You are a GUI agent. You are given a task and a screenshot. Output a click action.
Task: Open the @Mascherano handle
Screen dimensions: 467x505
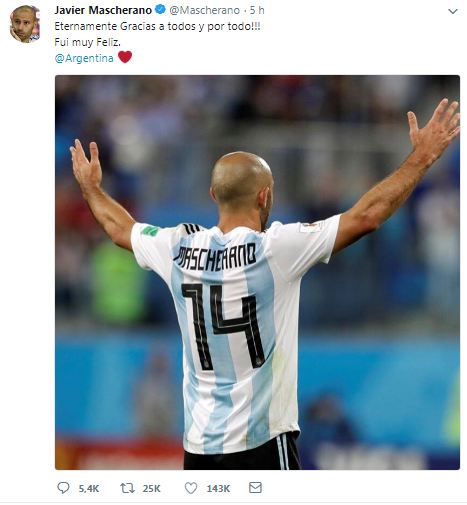click(204, 10)
